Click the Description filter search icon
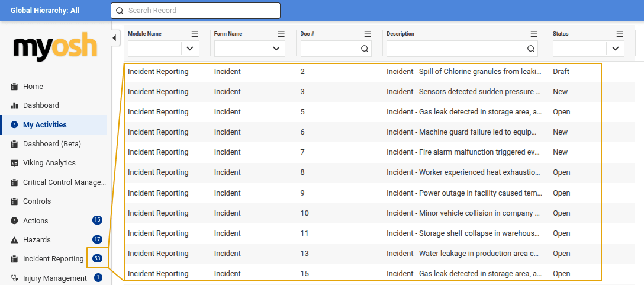The image size is (644, 285). 531,49
